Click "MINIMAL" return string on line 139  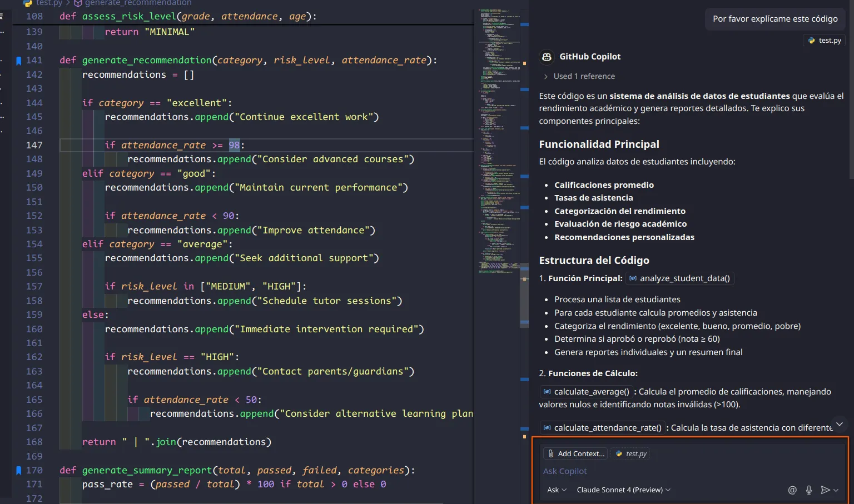[x=170, y=32]
